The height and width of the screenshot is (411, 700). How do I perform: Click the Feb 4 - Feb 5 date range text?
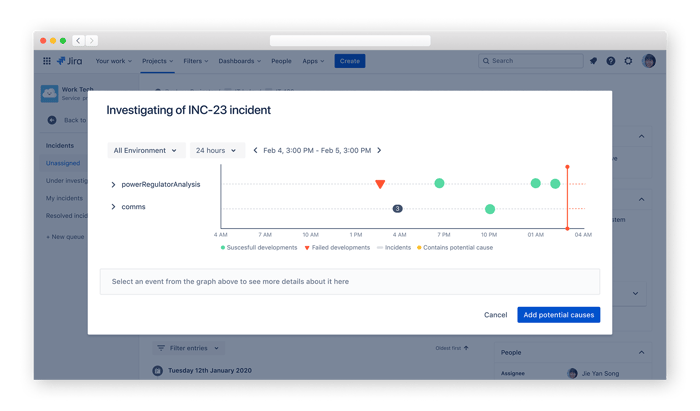coord(317,150)
